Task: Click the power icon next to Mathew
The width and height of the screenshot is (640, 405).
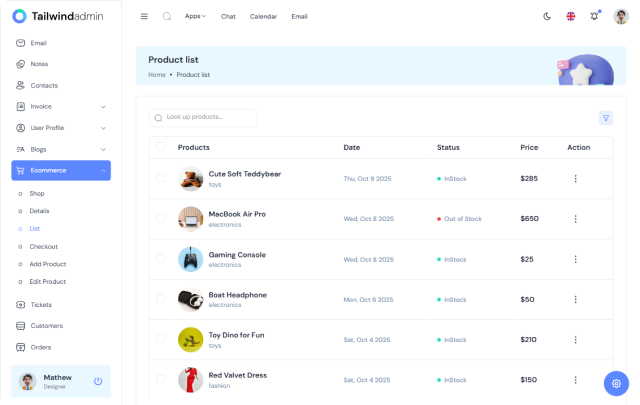Action: (x=98, y=381)
